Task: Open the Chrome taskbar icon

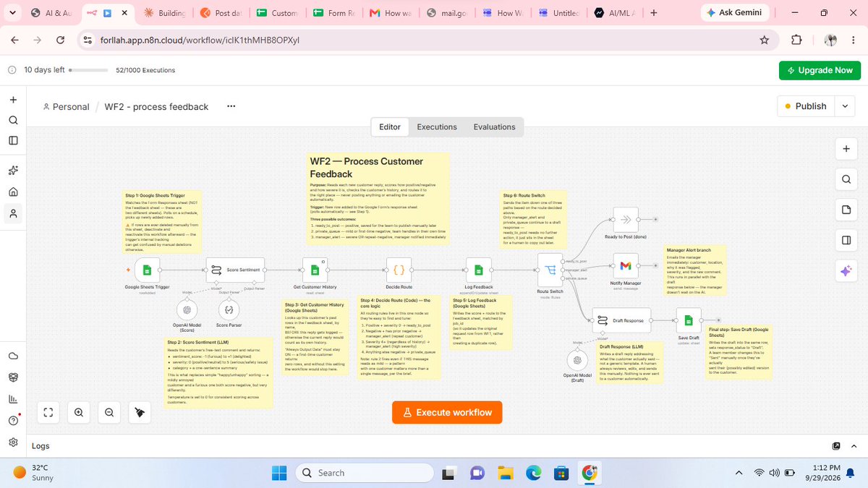Action: tap(590, 473)
